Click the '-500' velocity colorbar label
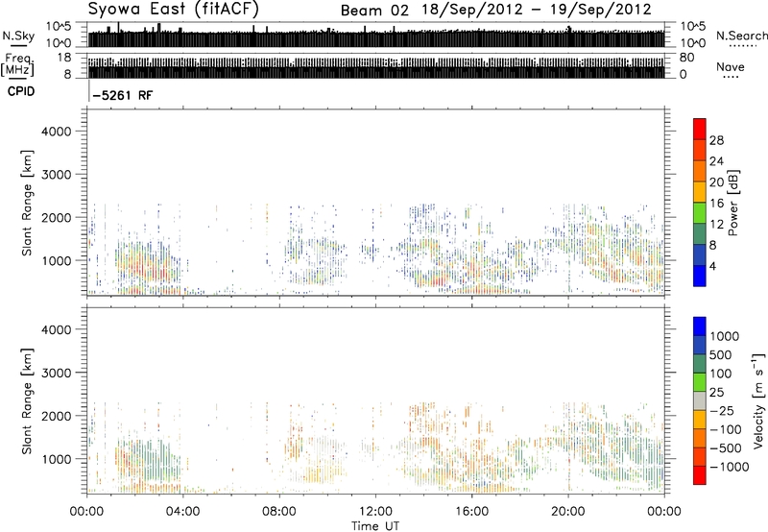Image resolution: width=768 pixels, height=532 pixels. click(x=725, y=448)
